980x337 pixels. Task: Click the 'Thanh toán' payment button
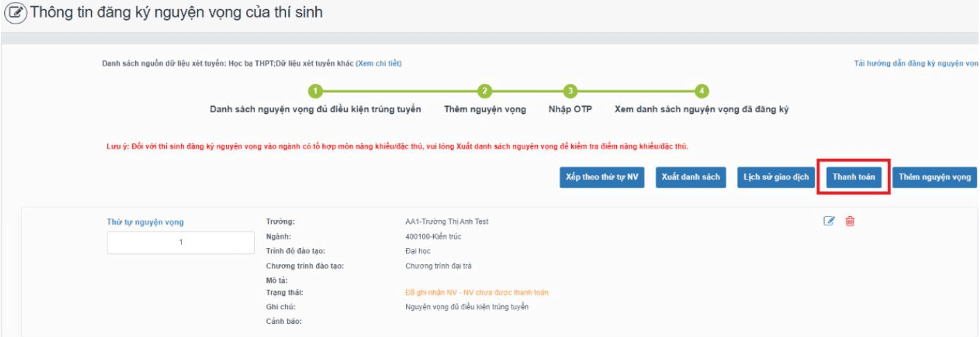854,177
